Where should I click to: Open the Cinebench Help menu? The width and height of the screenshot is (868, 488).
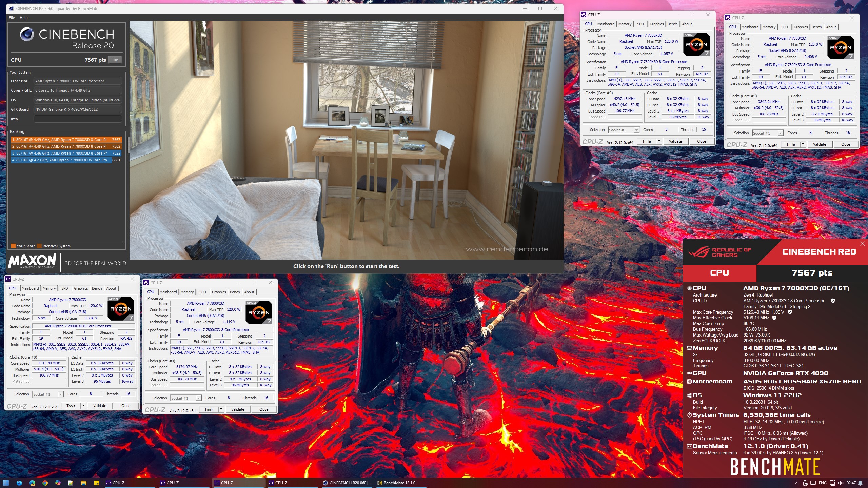[x=24, y=18]
